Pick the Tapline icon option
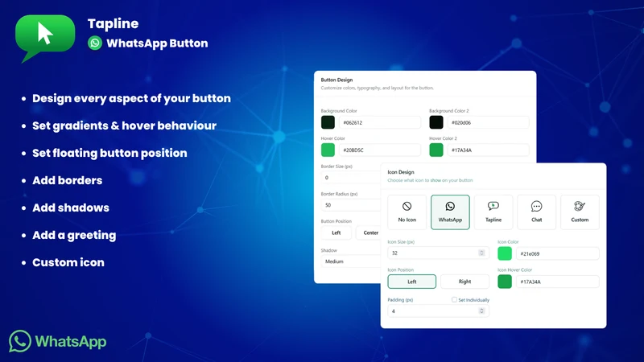644x362 pixels. [x=493, y=212]
